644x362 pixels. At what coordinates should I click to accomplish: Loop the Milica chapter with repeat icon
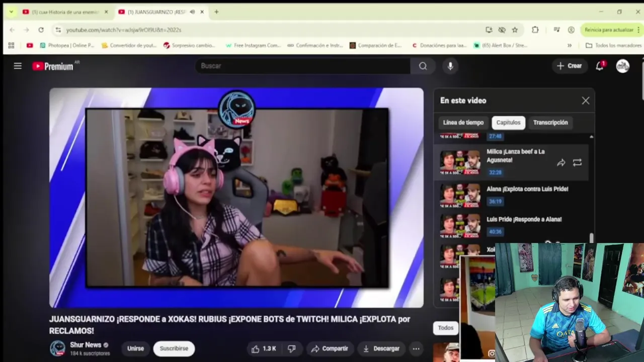(577, 162)
